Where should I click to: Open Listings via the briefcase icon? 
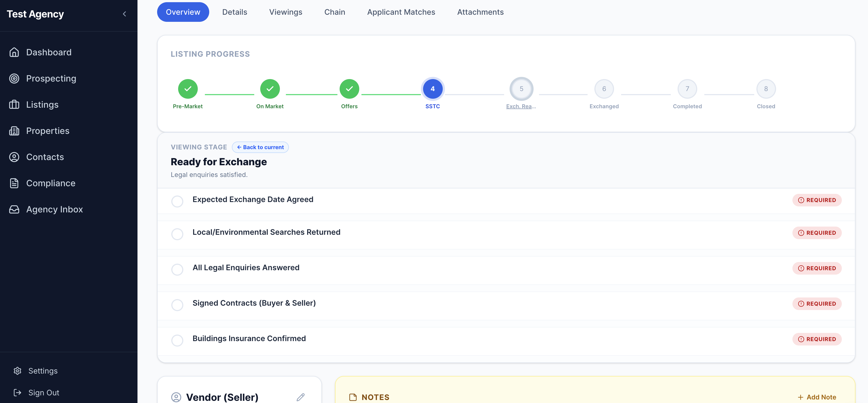pyautogui.click(x=14, y=104)
